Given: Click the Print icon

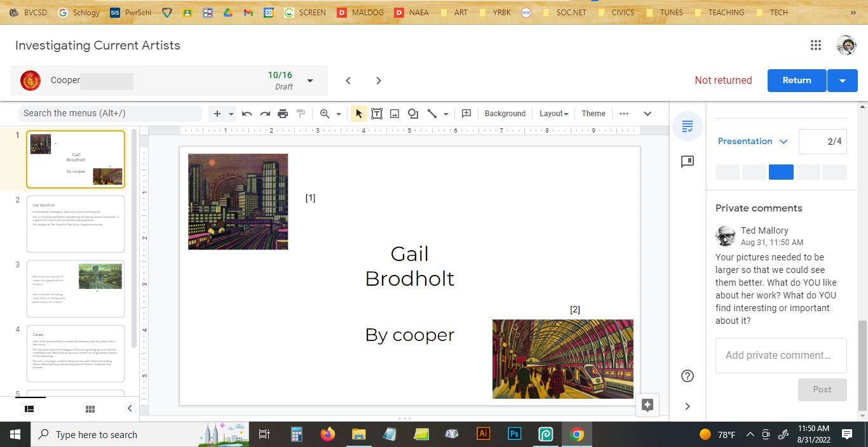Looking at the screenshot, I should point(283,114).
